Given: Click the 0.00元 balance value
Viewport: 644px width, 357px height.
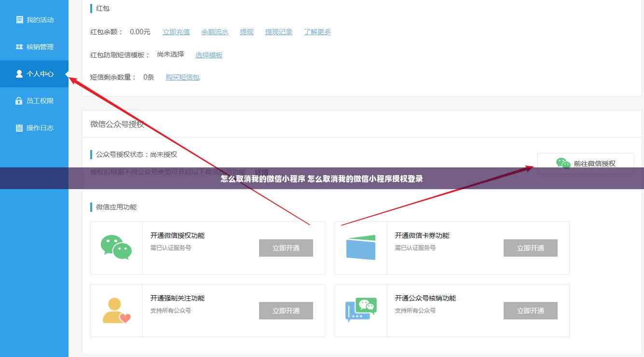Looking at the screenshot, I should pos(140,32).
